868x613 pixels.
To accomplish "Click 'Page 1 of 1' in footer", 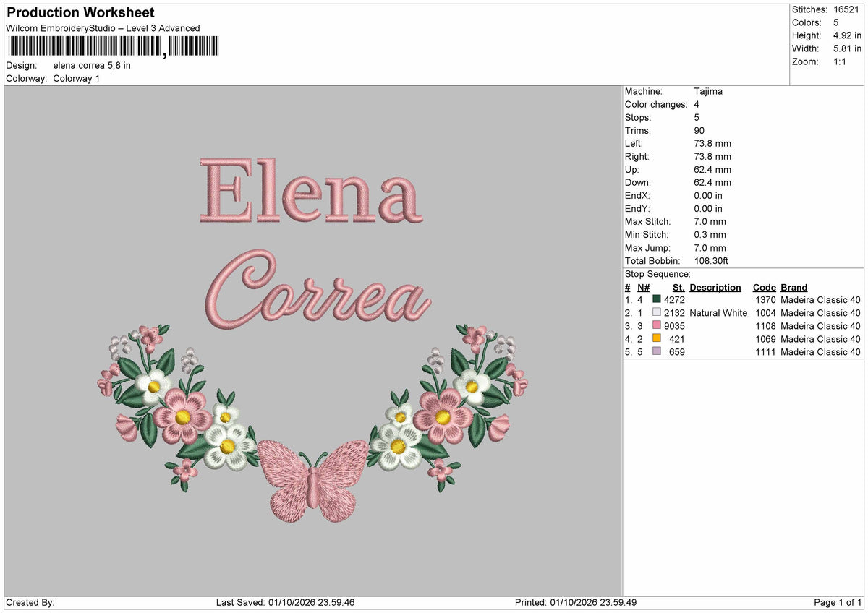I will [838, 602].
